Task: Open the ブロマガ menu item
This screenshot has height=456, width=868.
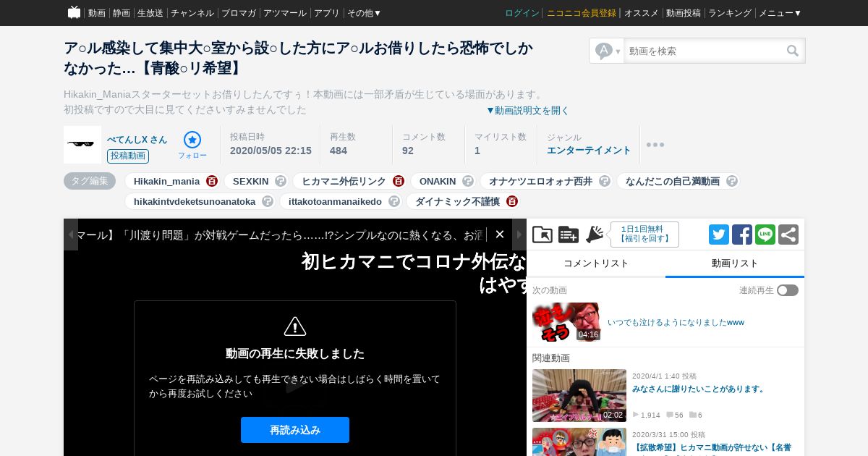Action: pyautogui.click(x=239, y=13)
